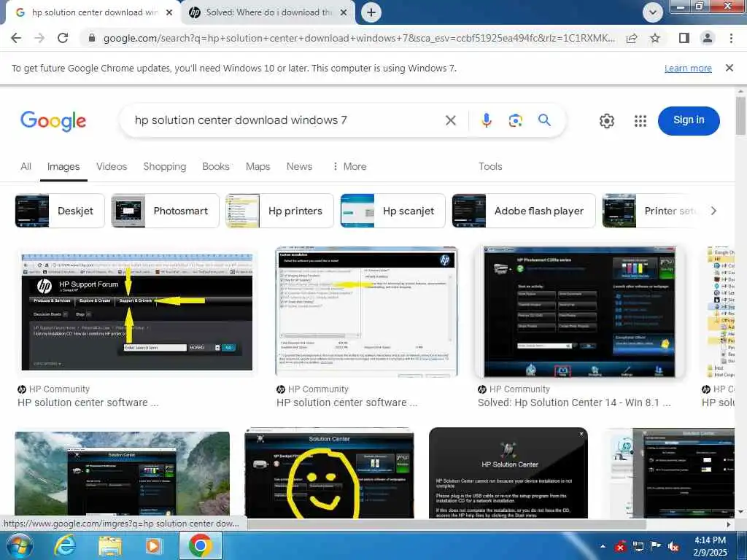The height and width of the screenshot is (560, 747).
Task: Click the horizontal scrollbar right arrow
Action: coord(729,524)
